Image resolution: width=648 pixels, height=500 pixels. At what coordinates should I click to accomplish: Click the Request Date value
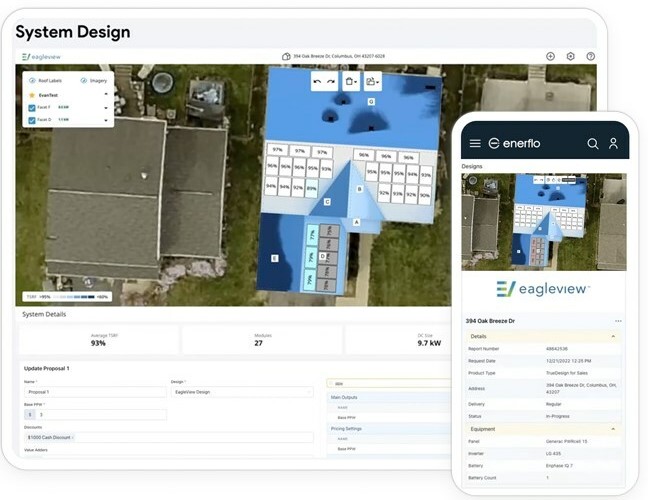click(x=568, y=361)
